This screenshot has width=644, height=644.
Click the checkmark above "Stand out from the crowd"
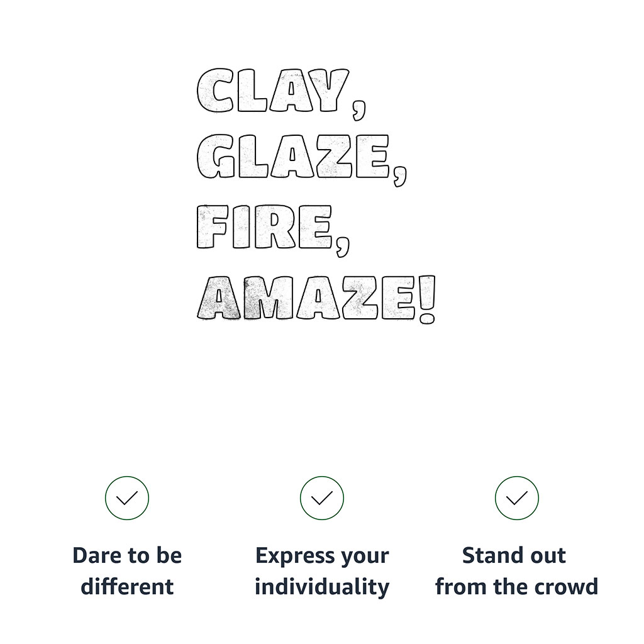[517, 498]
